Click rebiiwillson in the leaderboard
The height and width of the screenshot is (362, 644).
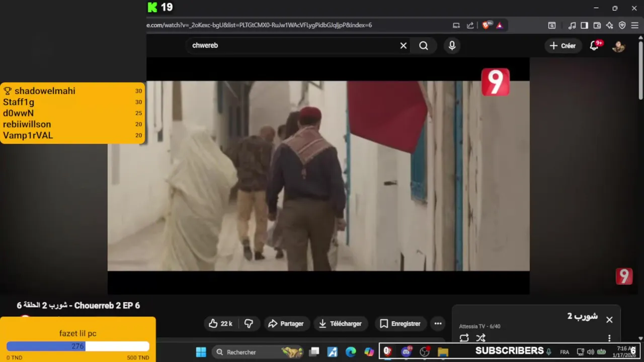pyautogui.click(x=27, y=124)
